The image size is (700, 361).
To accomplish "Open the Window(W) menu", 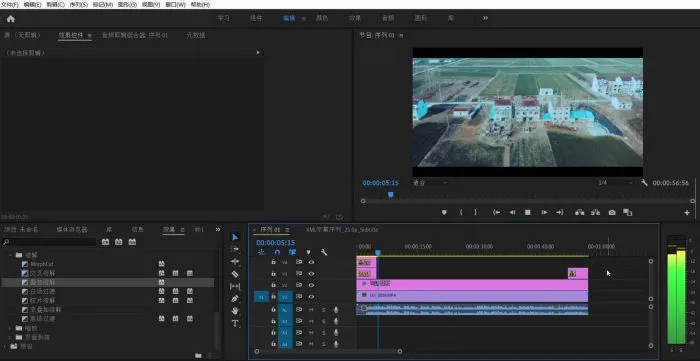I will (175, 4).
